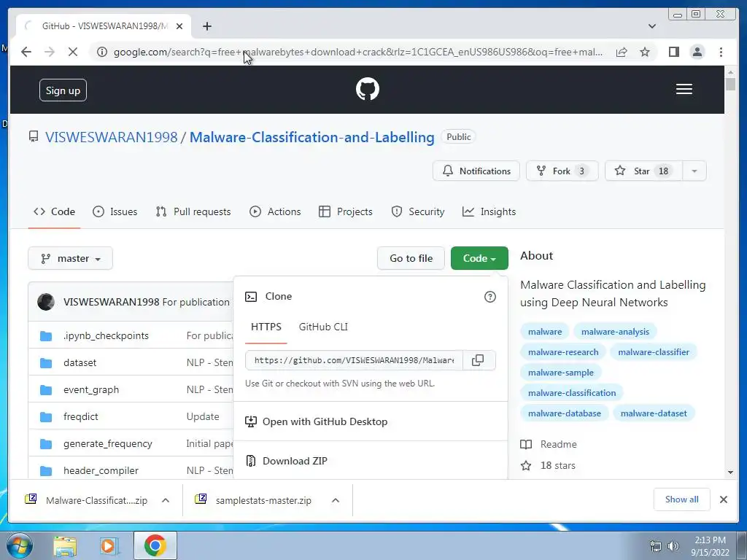747x560 pixels.
Task: Click the repository book icon beside VISWESWARAN1998
Action: (34, 136)
